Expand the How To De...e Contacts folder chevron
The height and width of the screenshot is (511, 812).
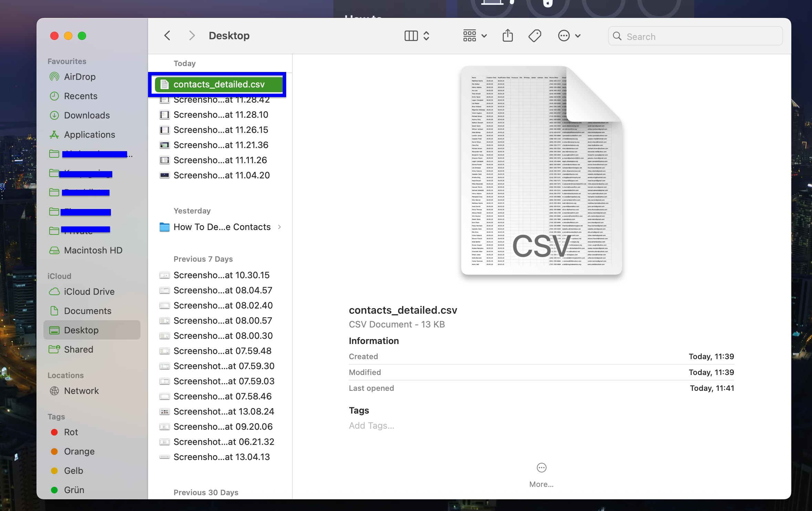click(x=279, y=227)
